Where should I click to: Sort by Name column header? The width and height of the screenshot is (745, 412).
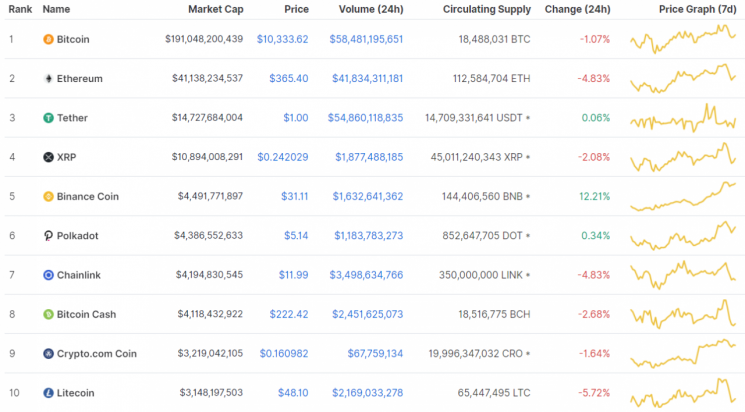(x=56, y=9)
